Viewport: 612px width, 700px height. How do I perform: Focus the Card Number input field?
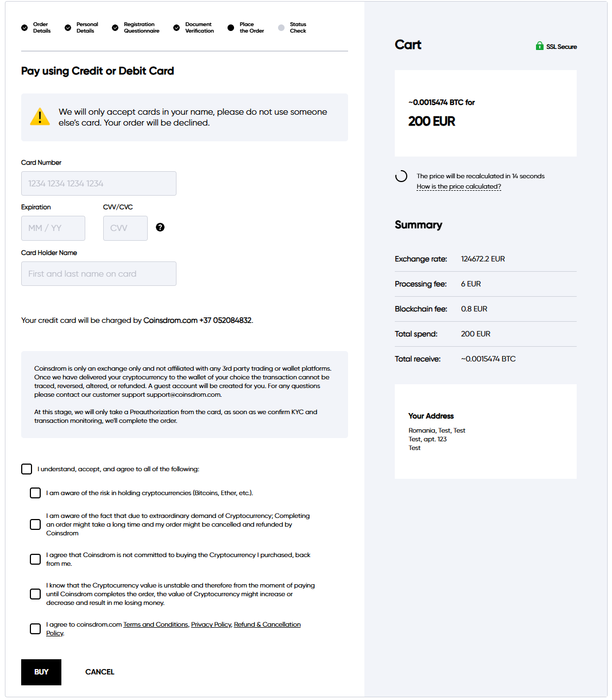point(99,184)
